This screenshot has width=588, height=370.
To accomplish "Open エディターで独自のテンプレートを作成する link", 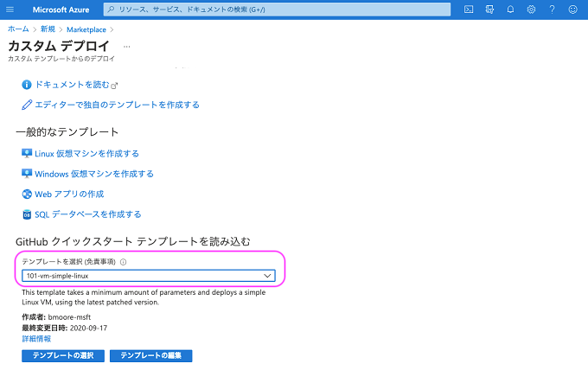I will click(x=117, y=105).
